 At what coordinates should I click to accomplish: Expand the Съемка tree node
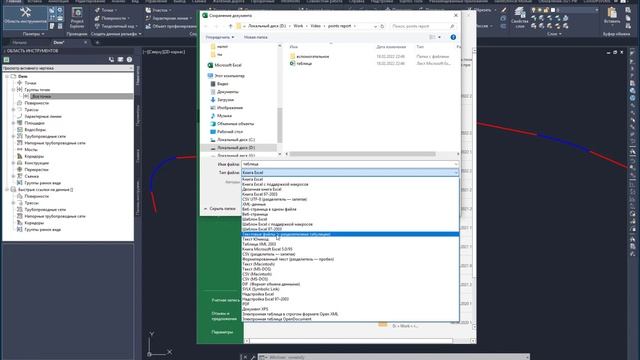pos(13,176)
